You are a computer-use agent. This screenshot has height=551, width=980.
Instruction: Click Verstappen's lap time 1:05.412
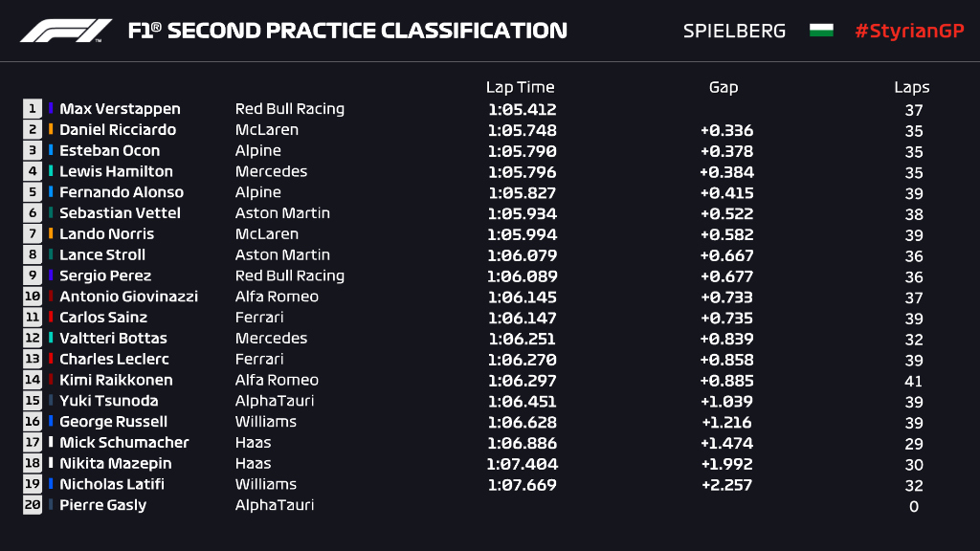click(522, 110)
